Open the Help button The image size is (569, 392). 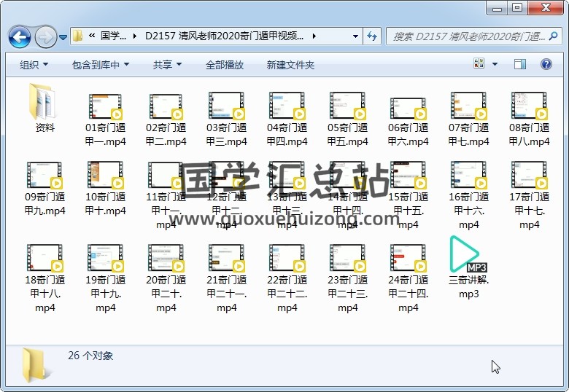tap(546, 65)
